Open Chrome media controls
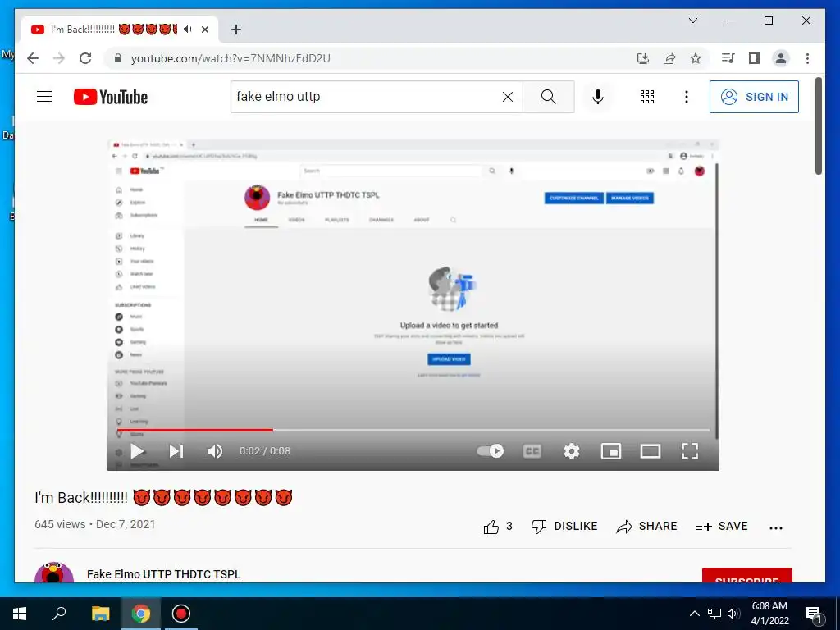This screenshot has width=840, height=630. 728,58
